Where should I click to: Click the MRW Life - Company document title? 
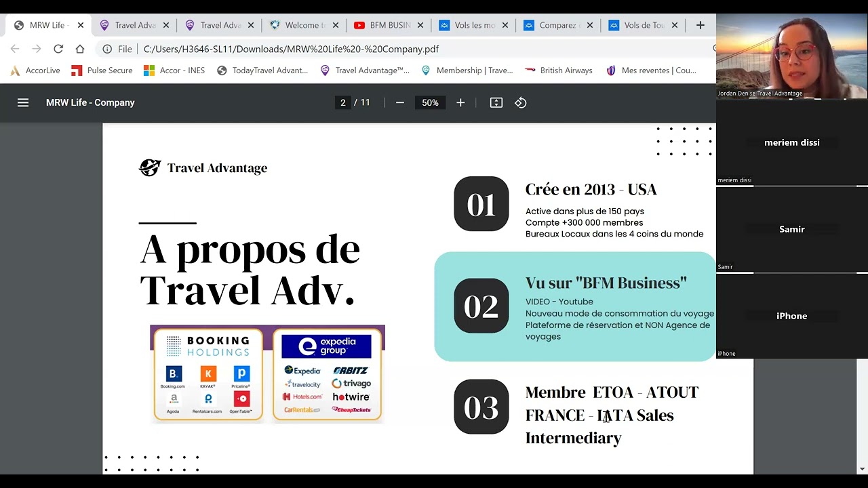90,102
